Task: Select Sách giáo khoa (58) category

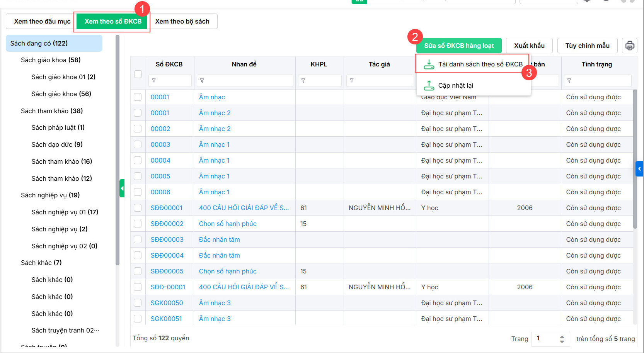Action: click(51, 60)
